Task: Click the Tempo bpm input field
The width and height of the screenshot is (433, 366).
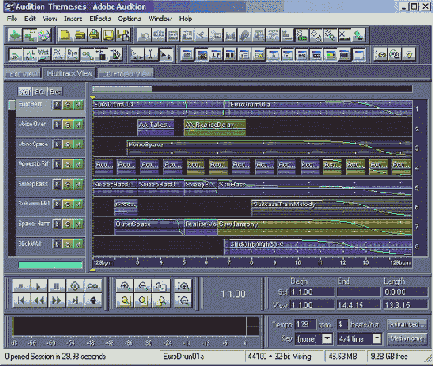Action: [305, 324]
